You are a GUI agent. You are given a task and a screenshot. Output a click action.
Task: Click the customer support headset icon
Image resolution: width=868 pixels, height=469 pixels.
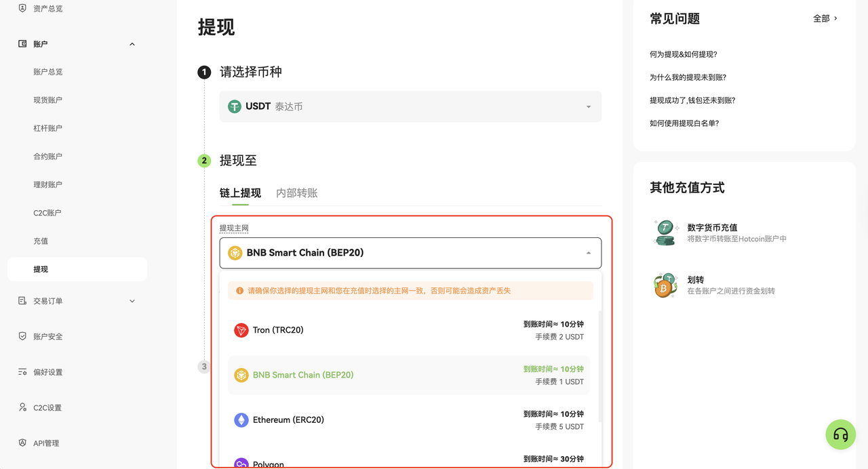coord(840,434)
